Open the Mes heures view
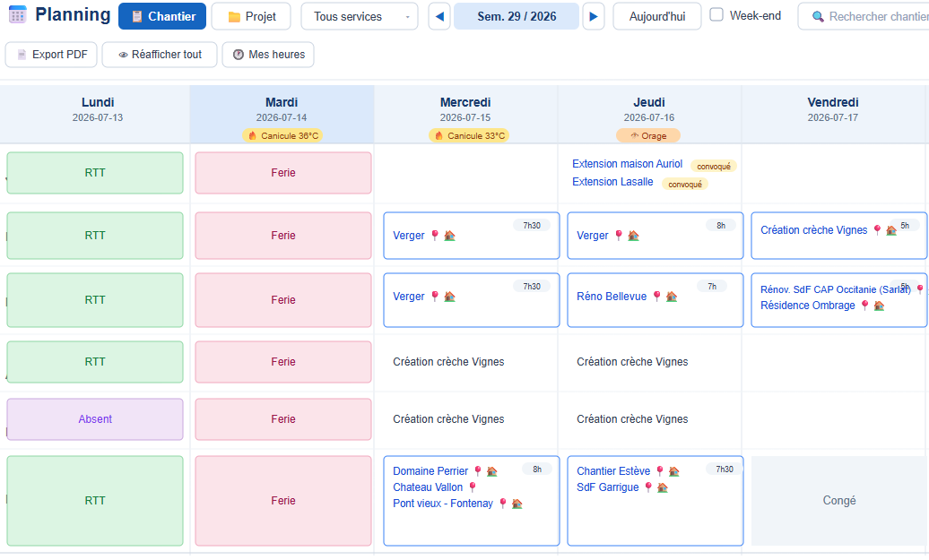Image resolution: width=929 pixels, height=560 pixels. click(268, 55)
